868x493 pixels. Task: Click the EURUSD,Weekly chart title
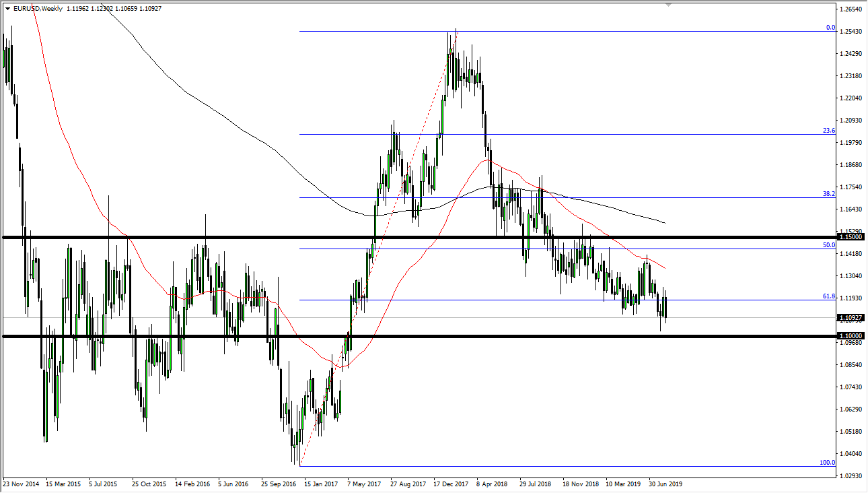[37, 9]
